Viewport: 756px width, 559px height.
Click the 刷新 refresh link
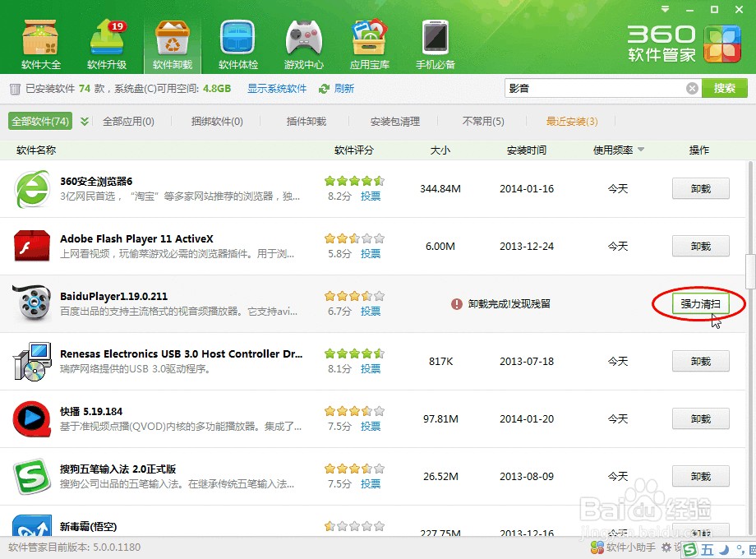coord(344,89)
